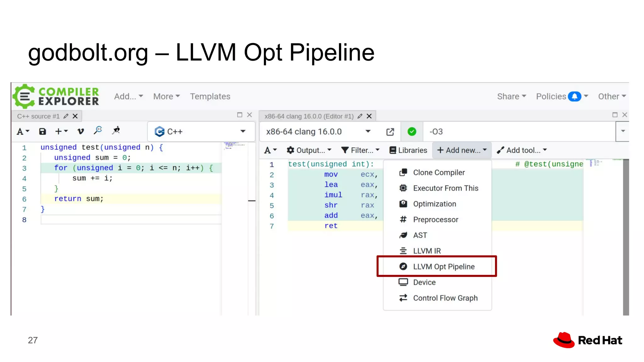Open Policies menu
Viewport: 644px width, 362px height.
[551, 96]
